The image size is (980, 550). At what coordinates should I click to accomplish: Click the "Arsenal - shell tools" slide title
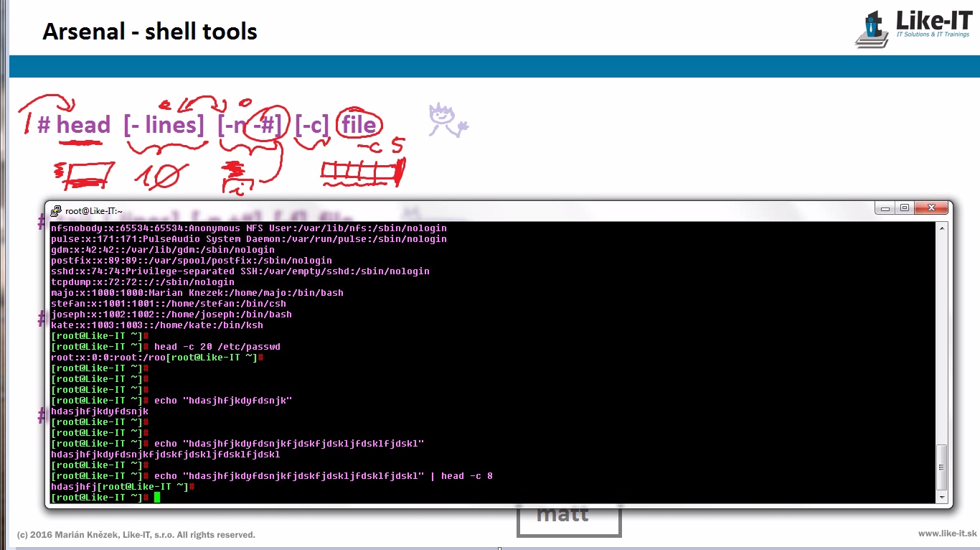pyautogui.click(x=149, y=32)
